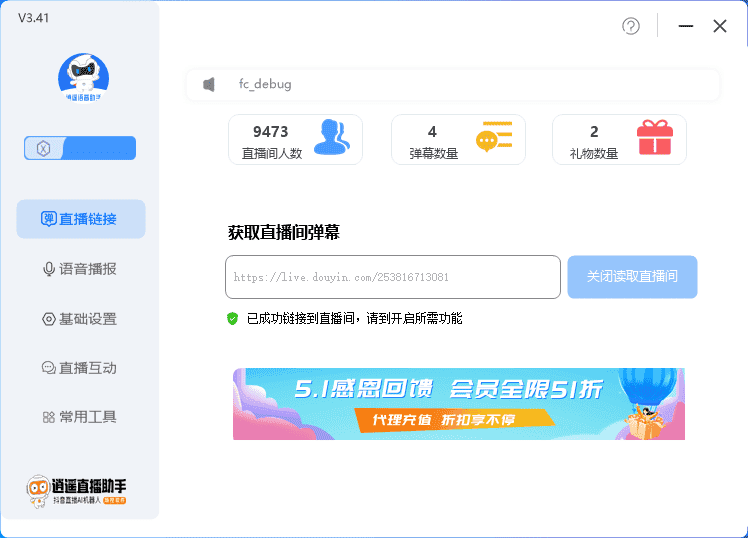
Task: Select 常用工具 in sidebar
Action: 80,417
